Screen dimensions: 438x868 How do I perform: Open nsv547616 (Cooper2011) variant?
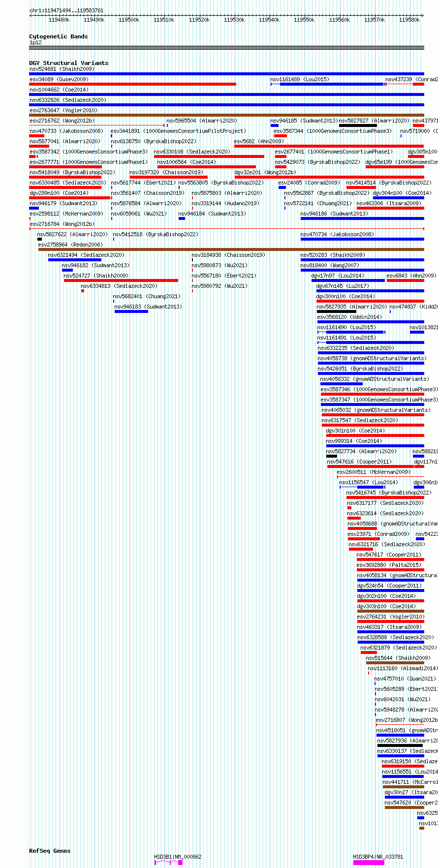tap(360, 462)
